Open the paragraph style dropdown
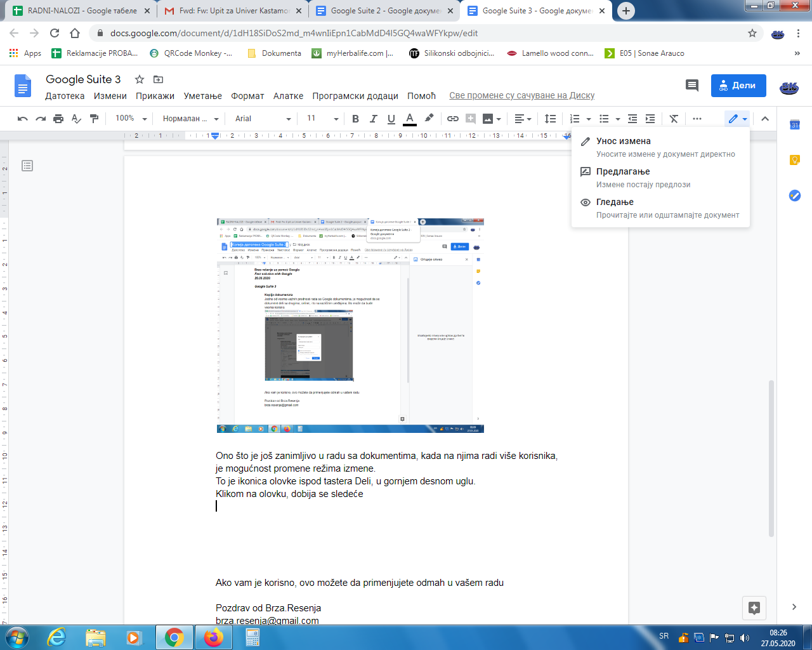The image size is (812, 650). 190,119
